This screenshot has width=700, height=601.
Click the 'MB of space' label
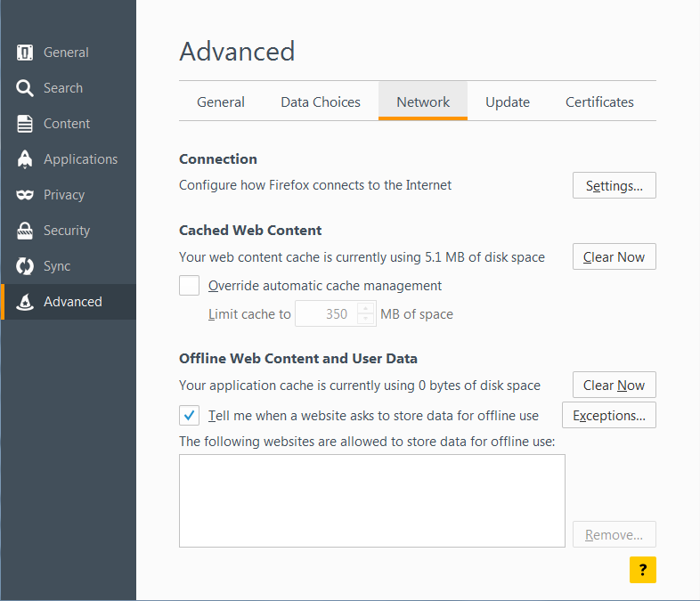[x=417, y=314]
